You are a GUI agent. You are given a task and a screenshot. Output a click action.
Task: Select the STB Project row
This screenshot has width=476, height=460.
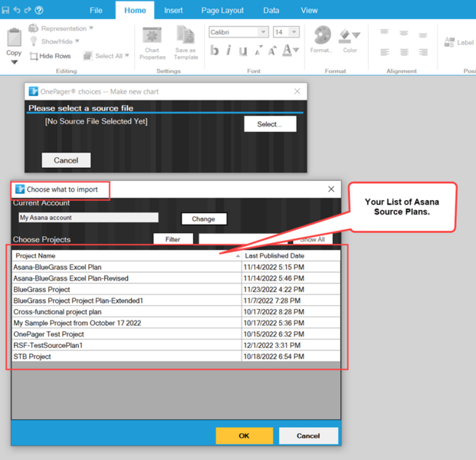[x=176, y=356]
